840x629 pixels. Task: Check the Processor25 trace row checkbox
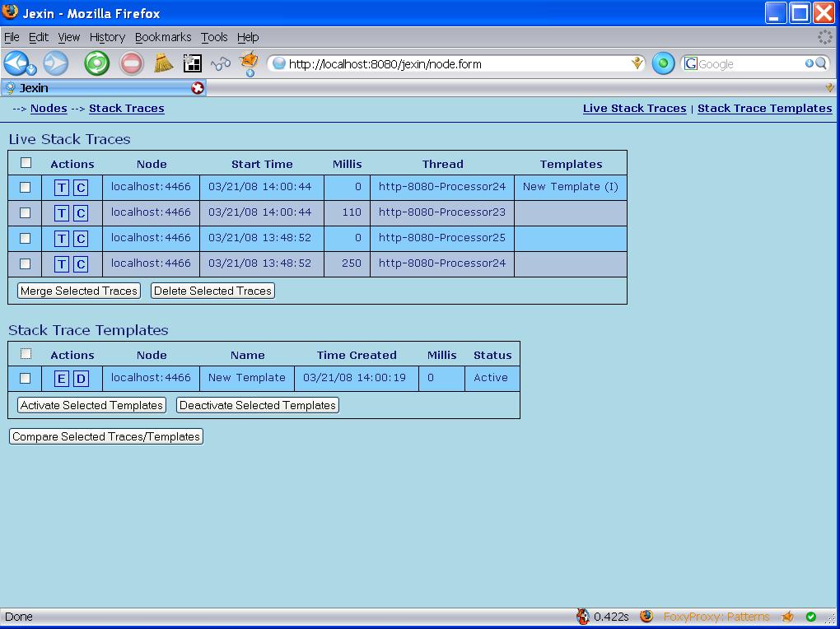point(26,239)
